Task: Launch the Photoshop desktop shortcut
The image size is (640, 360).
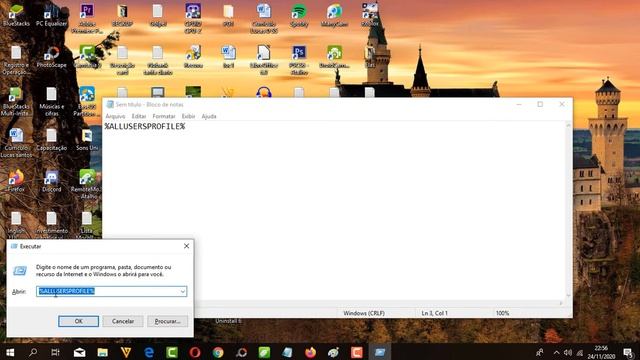Action: click(x=299, y=60)
